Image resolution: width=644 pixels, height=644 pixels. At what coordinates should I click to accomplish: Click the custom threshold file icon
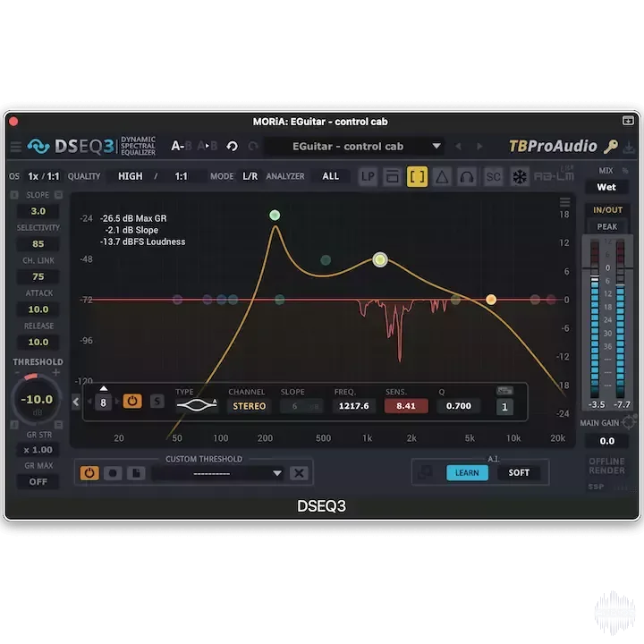(136, 473)
